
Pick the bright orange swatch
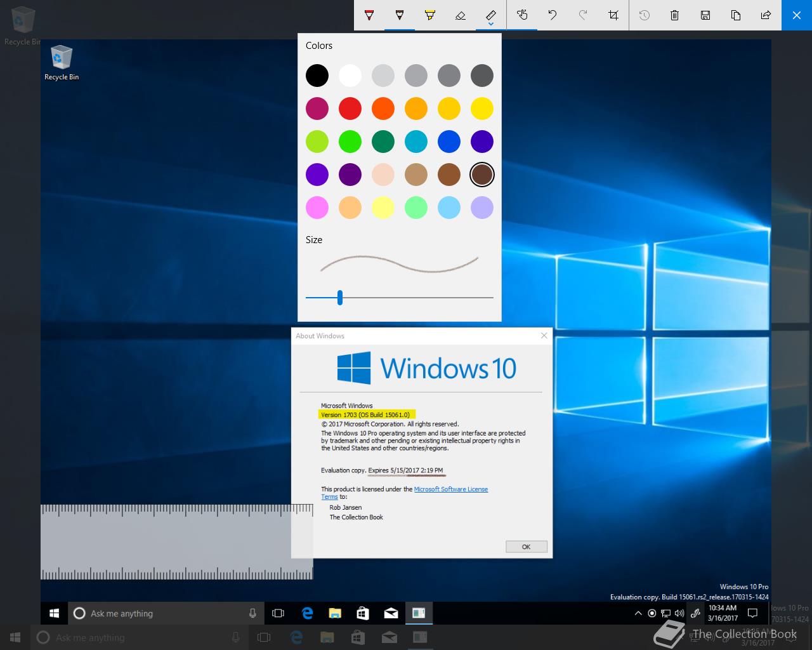[383, 109]
